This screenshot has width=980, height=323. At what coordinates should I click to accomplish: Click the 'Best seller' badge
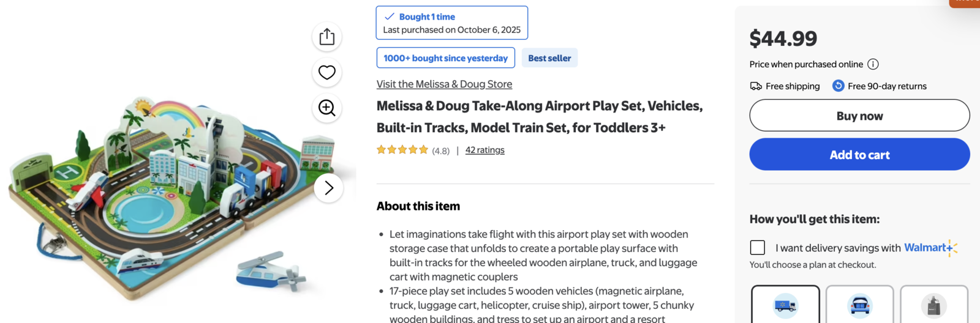tap(549, 58)
